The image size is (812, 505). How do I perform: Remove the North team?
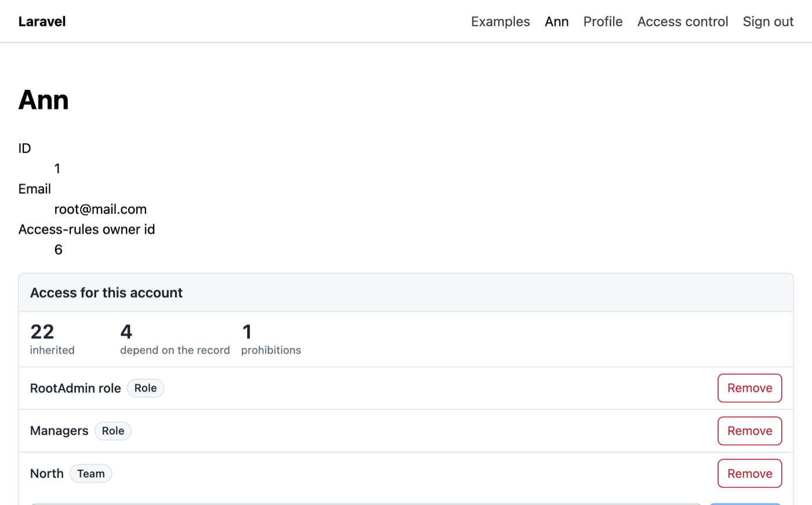click(x=750, y=474)
